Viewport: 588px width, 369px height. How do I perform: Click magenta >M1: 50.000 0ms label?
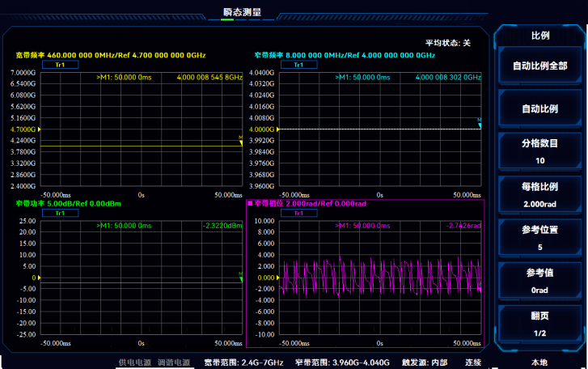[362, 226]
